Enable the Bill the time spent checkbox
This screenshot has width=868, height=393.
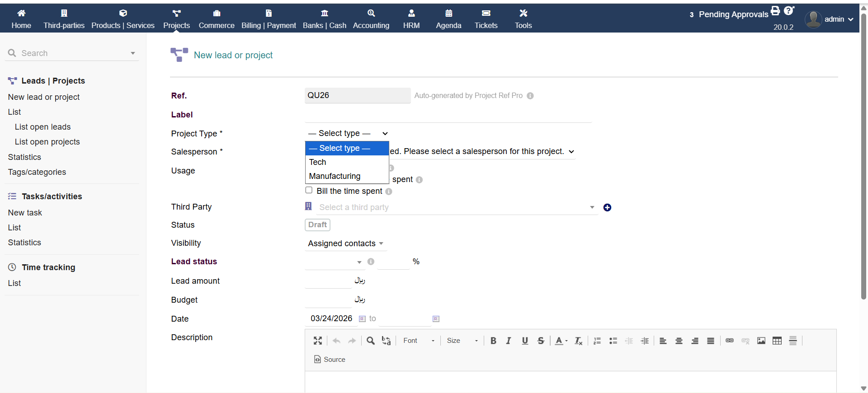tap(309, 190)
